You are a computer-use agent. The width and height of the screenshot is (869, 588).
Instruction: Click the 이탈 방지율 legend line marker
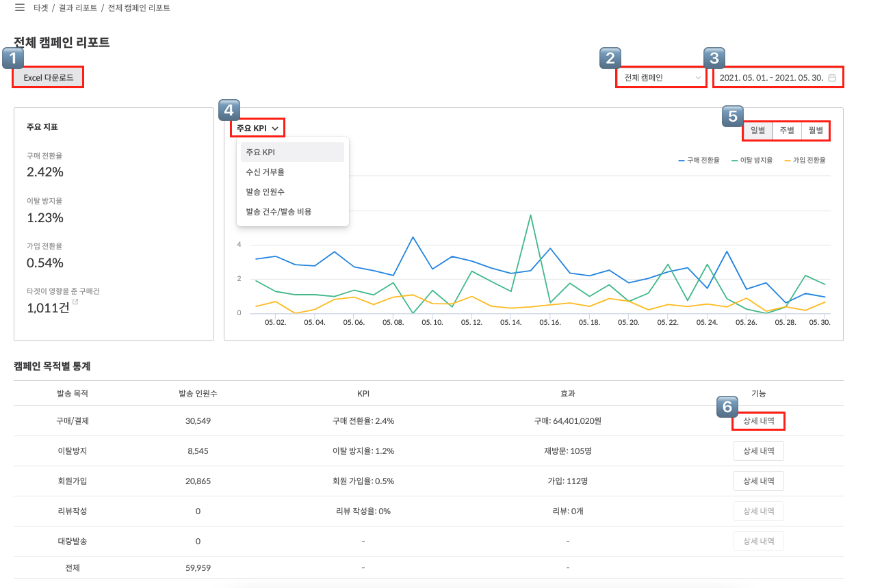[x=735, y=160]
